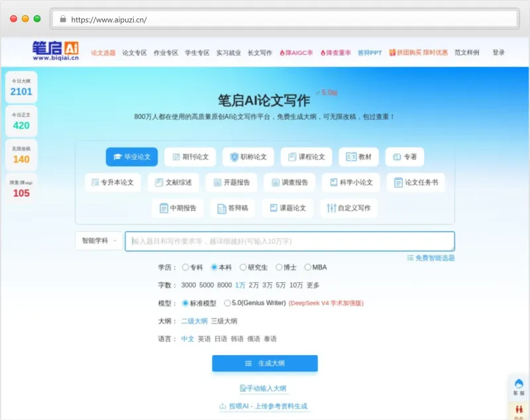This screenshot has width=530, height=420.
Task: Choose 调查报告 type
Action: coord(290,182)
